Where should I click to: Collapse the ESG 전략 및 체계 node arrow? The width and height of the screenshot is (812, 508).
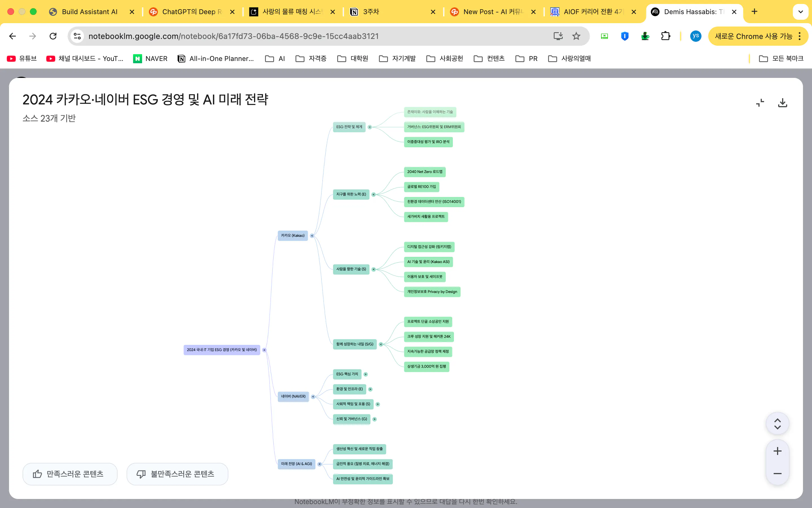[370, 127]
